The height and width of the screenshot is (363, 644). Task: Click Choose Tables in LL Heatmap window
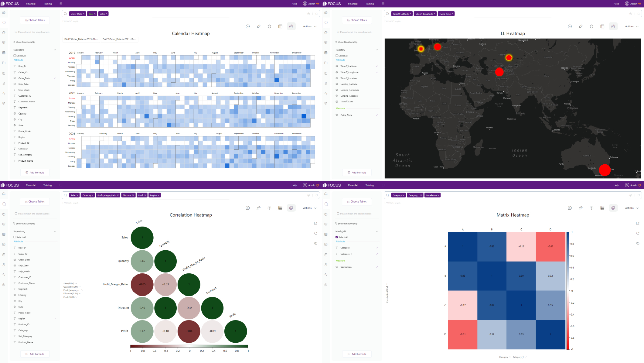[x=357, y=20]
